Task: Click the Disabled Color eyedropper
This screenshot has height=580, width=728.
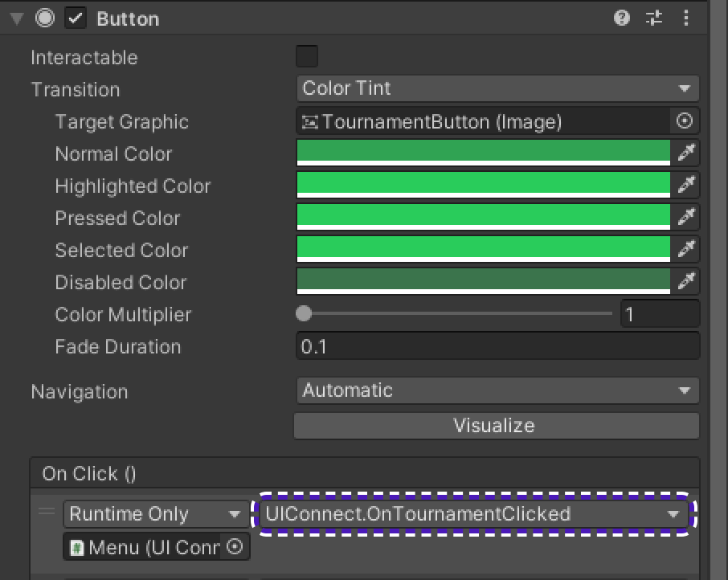Action: click(x=686, y=281)
